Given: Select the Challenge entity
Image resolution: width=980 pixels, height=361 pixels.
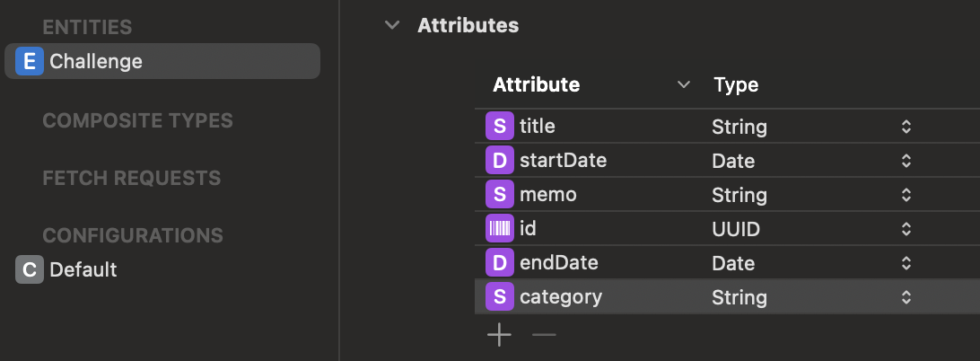Looking at the screenshot, I should pyautogui.click(x=96, y=61).
